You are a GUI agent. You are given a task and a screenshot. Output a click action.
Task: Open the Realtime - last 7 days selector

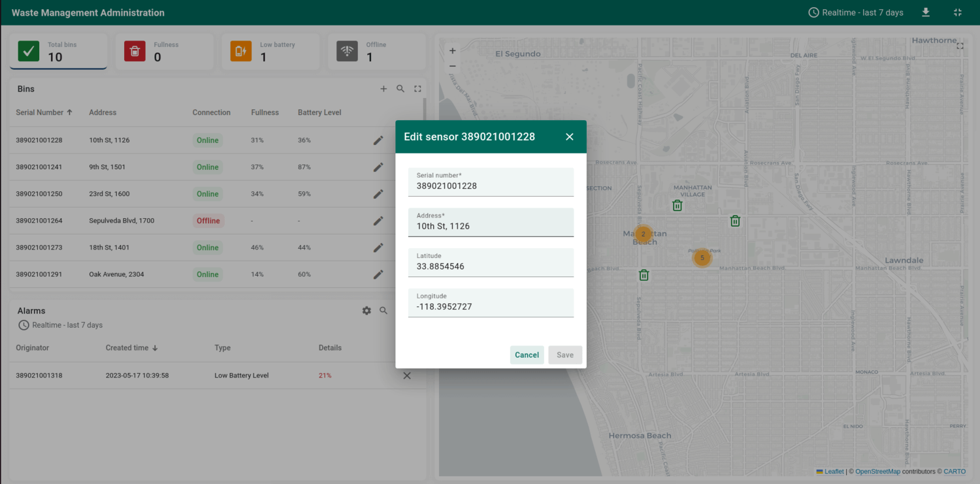[x=856, y=12]
